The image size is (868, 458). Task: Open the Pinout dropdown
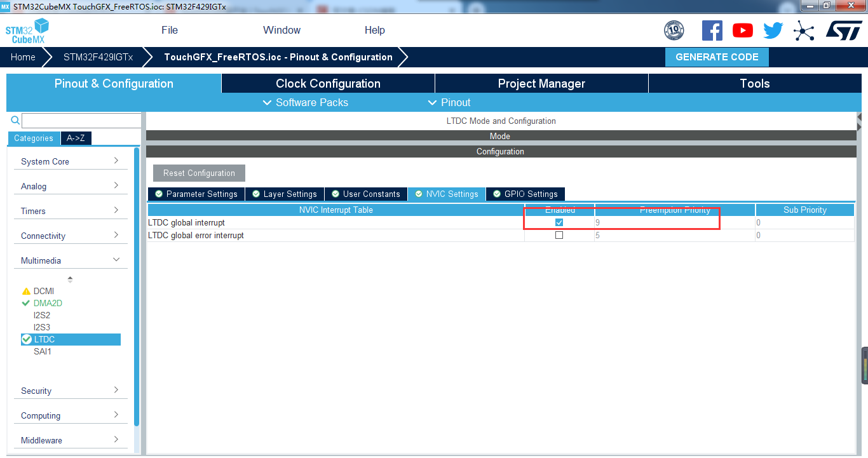[x=450, y=102]
